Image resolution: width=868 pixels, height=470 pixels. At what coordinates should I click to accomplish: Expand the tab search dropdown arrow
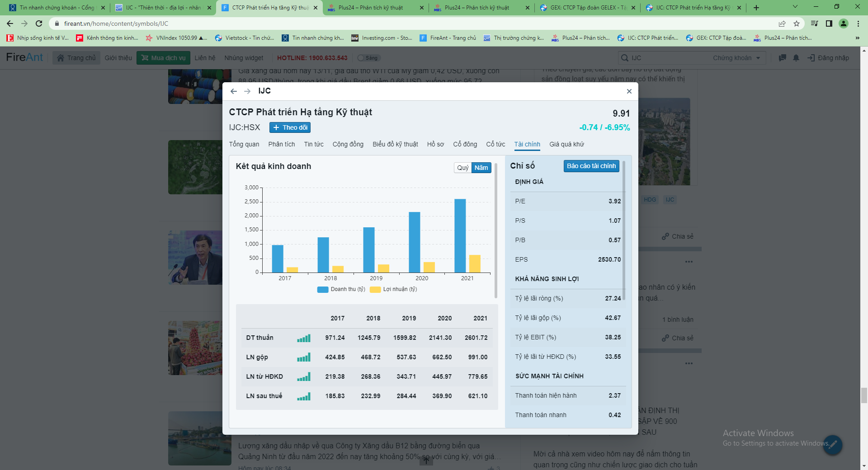[x=795, y=7]
